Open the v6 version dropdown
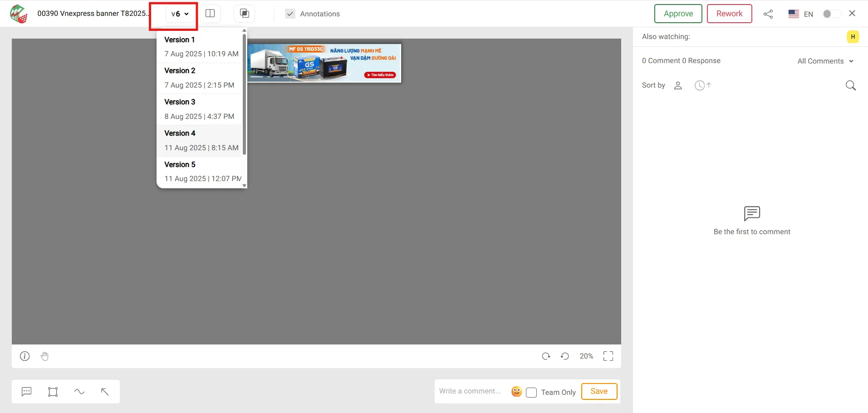Image resolution: width=868 pixels, height=413 pixels. (x=180, y=14)
